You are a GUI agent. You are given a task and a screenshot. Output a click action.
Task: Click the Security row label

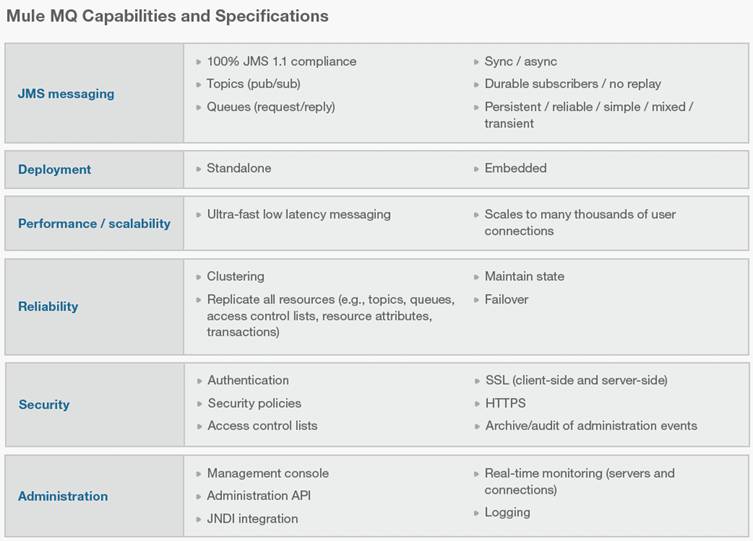[x=44, y=405]
